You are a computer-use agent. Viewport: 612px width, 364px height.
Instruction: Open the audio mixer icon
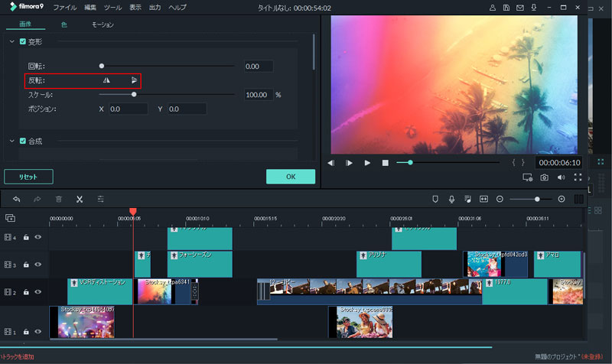point(467,200)
